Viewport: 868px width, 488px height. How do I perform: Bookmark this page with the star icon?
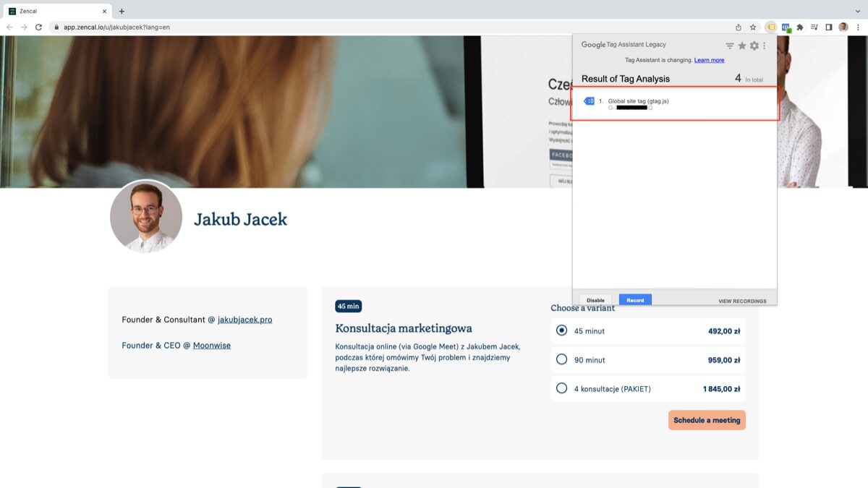pos(753,27)
